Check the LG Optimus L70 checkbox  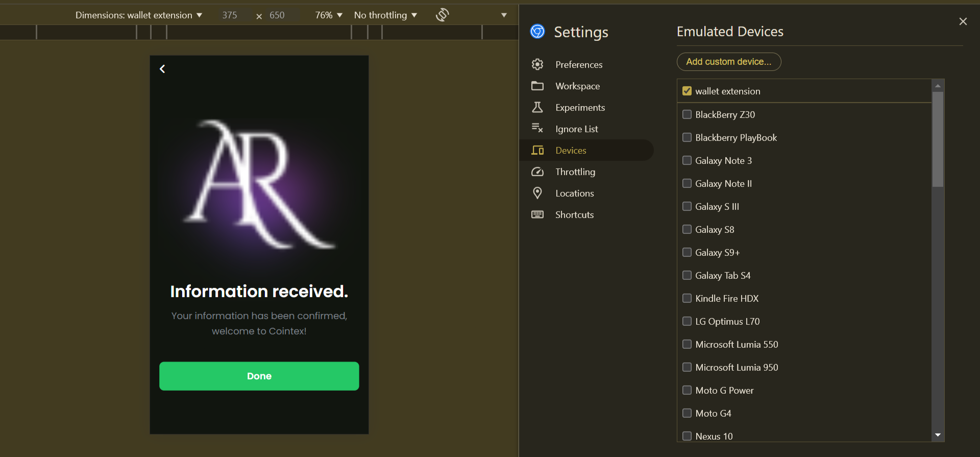tap(687, 321)
